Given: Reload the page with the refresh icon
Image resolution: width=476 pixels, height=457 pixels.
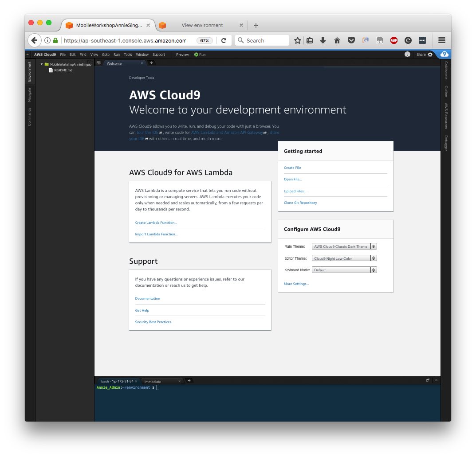Looking at the screenshot, I should pyautogui.click(x=224, y=40).
